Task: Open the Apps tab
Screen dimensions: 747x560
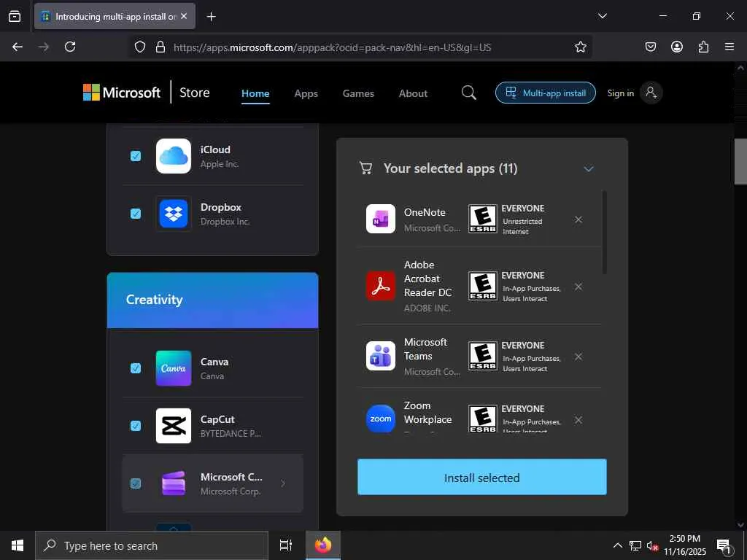Action: [x=306, y=93]
